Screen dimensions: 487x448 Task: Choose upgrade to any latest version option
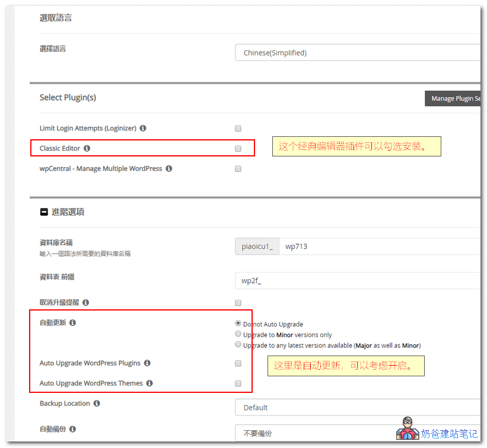coord(238,345)
